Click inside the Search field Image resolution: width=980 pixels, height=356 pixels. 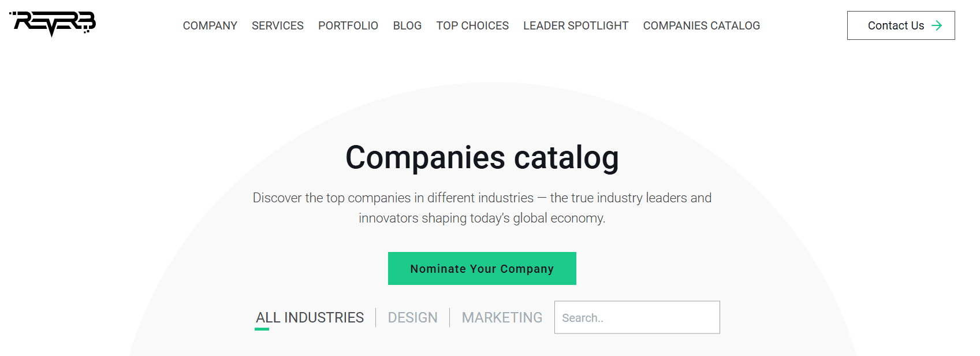pyautogui.click(x=636, y=317)
